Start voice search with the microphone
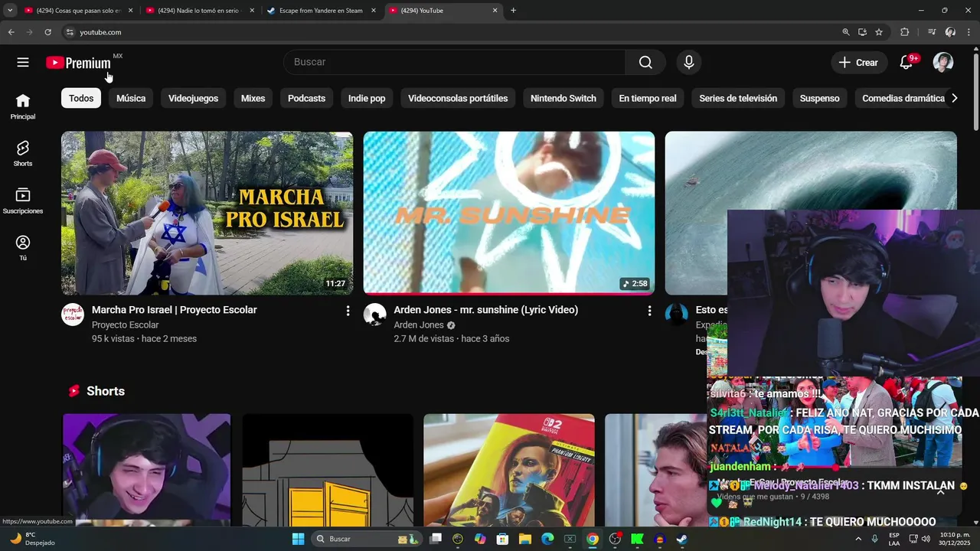 coord(689,63)
